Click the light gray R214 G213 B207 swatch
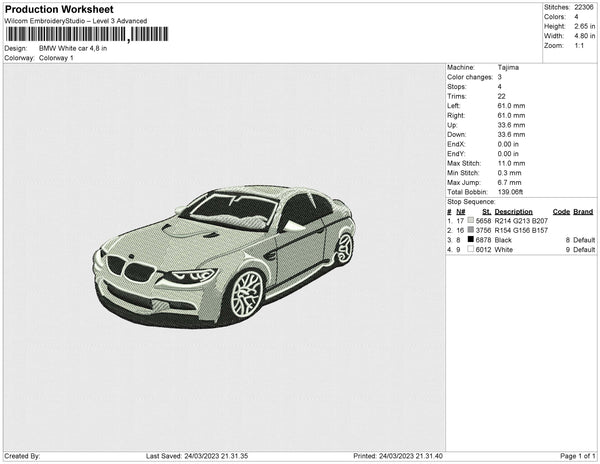 tap(471, 219)
